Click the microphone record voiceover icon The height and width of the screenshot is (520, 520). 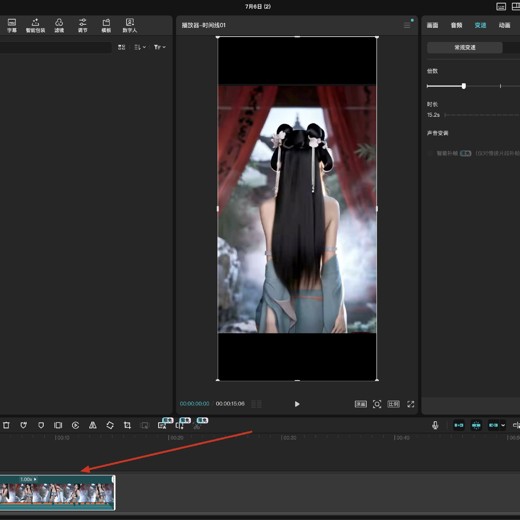(435, 425)
